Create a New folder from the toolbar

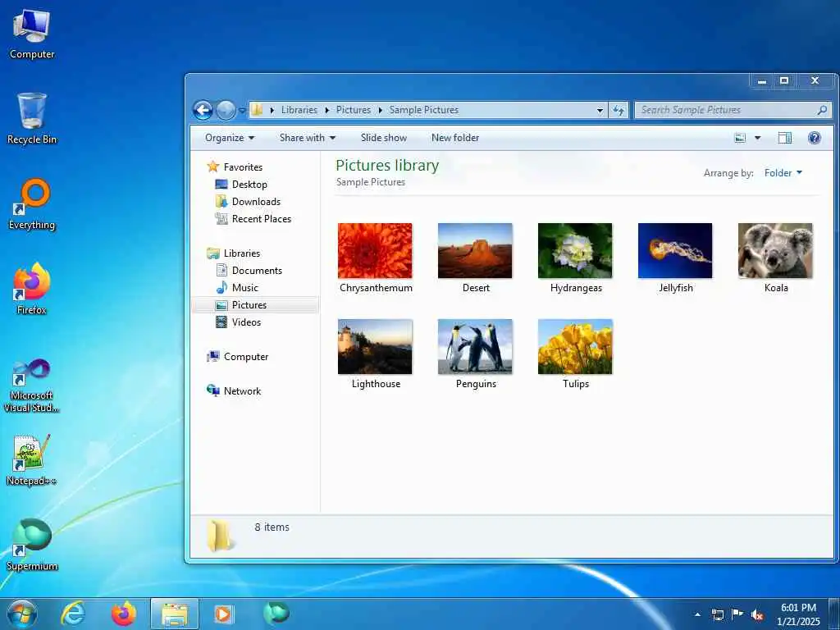(455, 138)
